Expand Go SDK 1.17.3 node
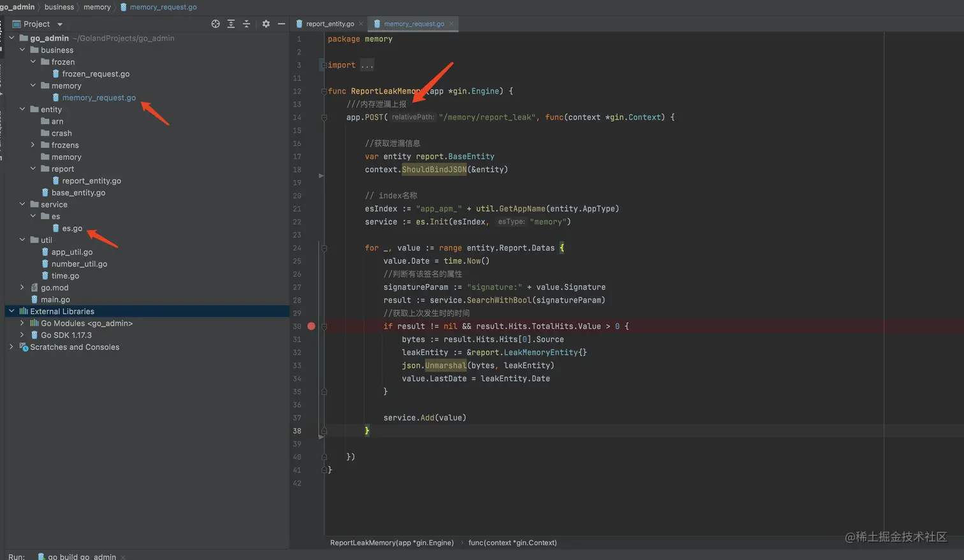 pyautogui.click(x=22, y=335)
